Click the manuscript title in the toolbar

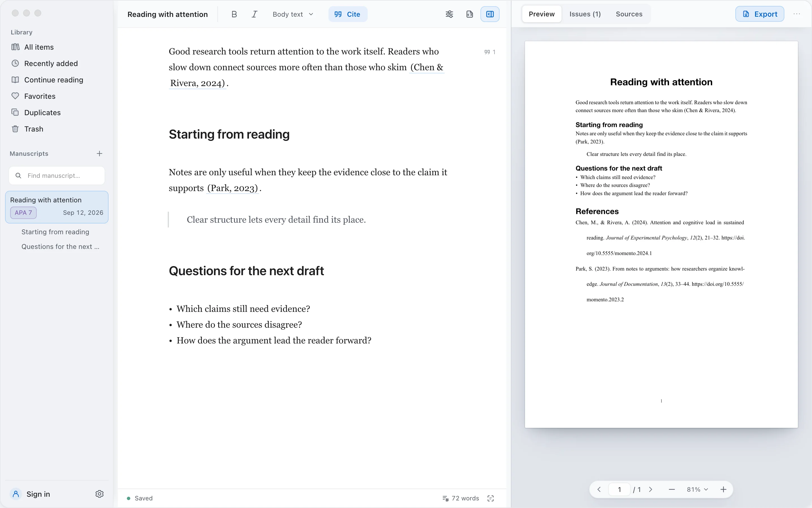pos(167,14)
